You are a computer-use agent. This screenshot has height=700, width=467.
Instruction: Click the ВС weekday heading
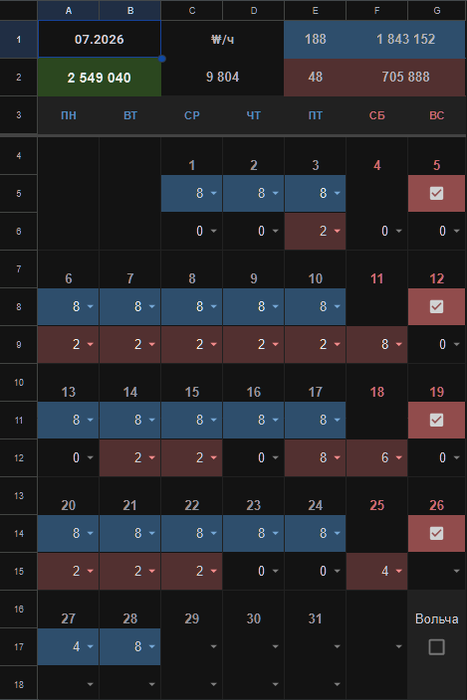click(436, 115)
